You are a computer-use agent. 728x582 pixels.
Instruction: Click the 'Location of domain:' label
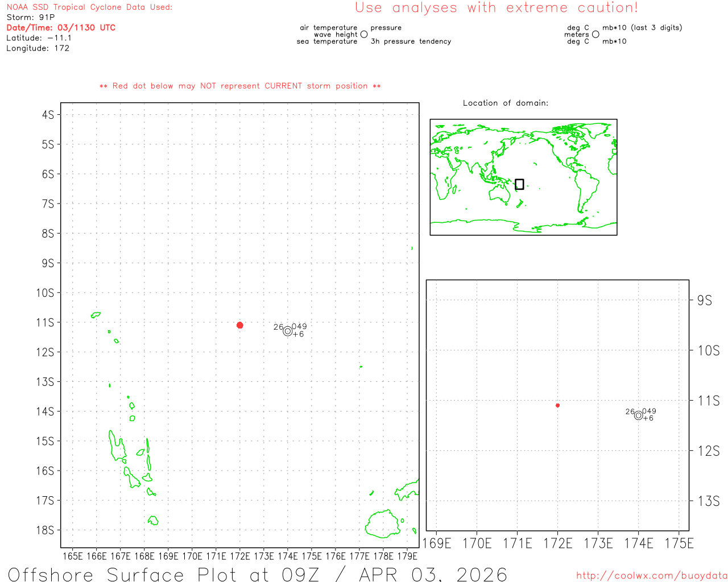pos(506,103)
